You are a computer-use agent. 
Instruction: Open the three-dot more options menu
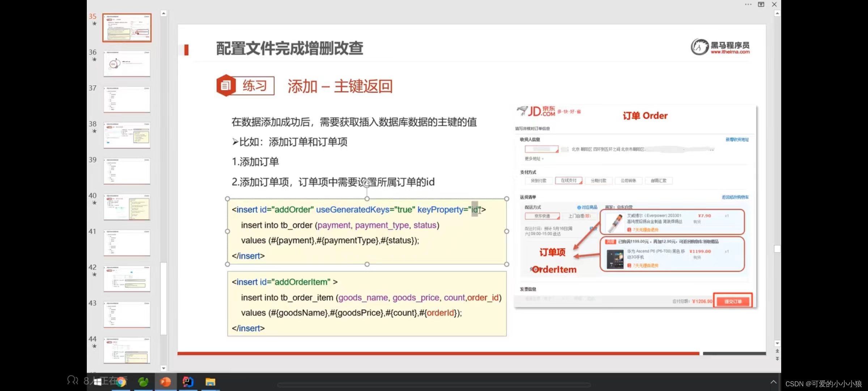tap(748, 4)
